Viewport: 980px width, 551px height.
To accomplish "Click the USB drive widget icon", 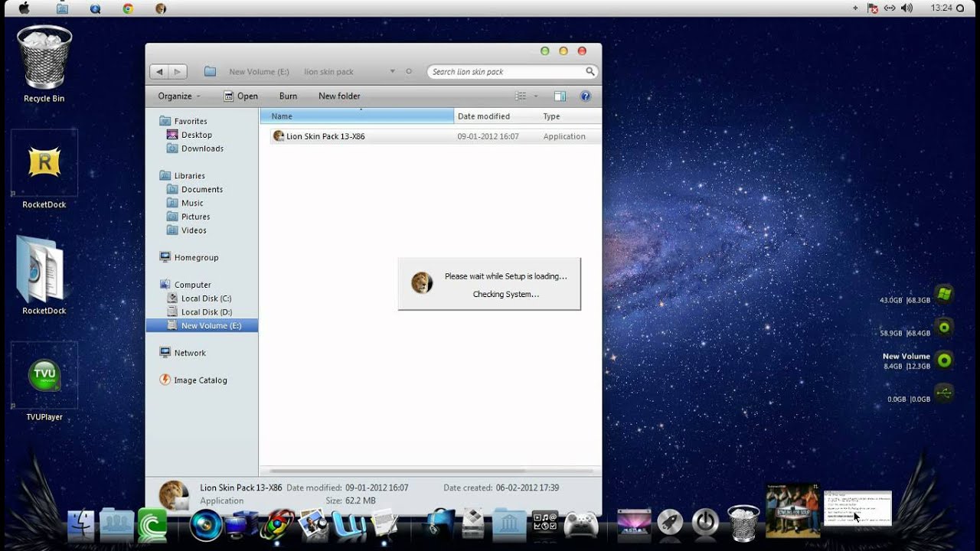I will pyautogui.click(x=944, y=393).
